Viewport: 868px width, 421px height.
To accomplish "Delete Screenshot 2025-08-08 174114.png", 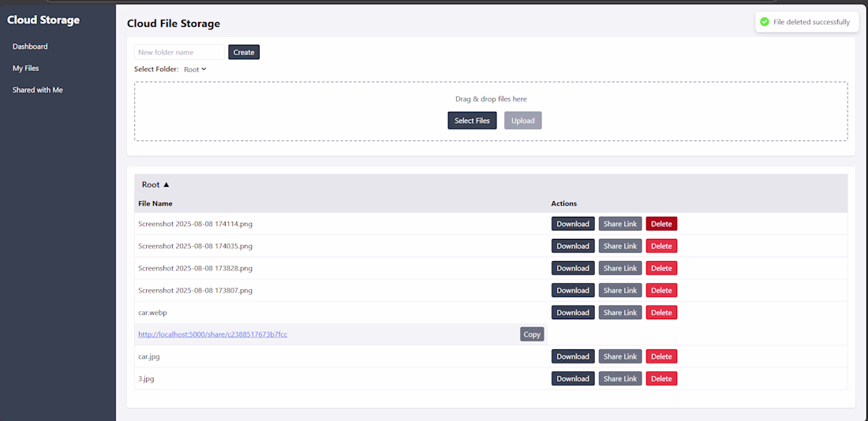I will pyautogui.click(x=661, y=224).
